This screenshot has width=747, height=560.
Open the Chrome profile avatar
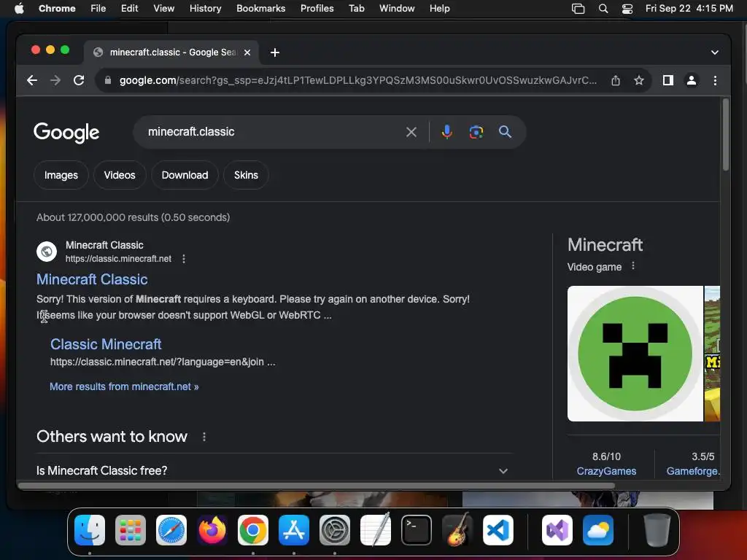click(x=692, y=80)
